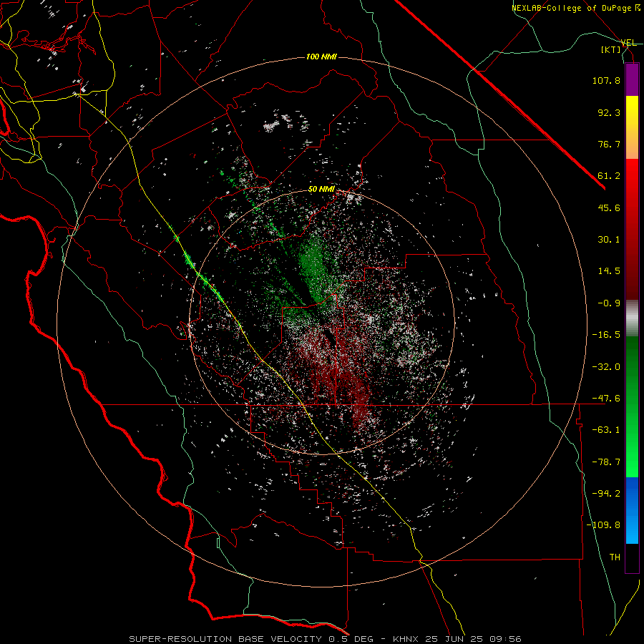The image size is (644, 644).
Task: Click the 45.6 velocity scale value
Action: 609,208
